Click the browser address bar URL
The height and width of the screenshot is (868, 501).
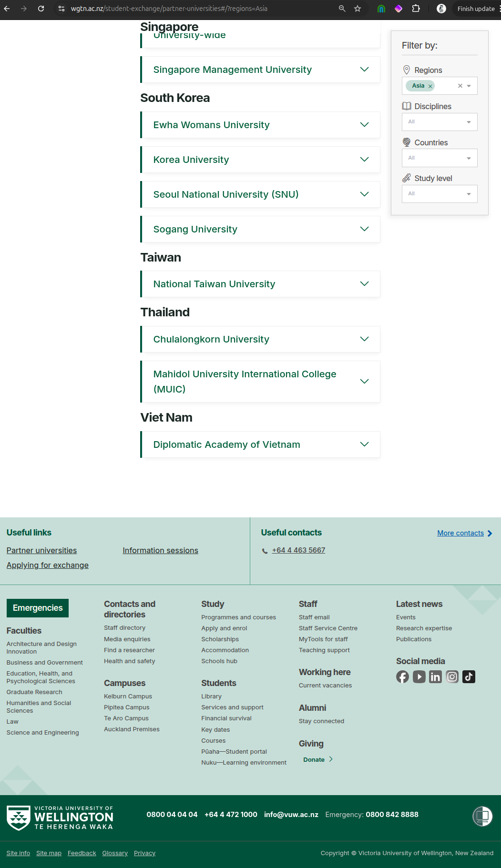(x=169, y=9)
